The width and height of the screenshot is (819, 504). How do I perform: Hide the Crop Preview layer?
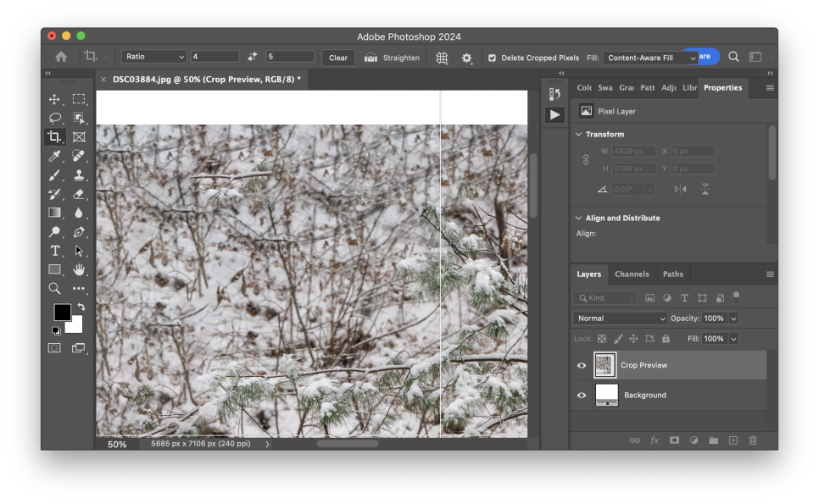tap(582, 365)
